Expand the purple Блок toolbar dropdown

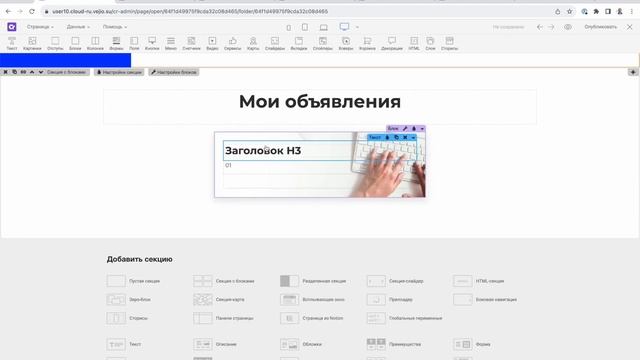[422, 129]
